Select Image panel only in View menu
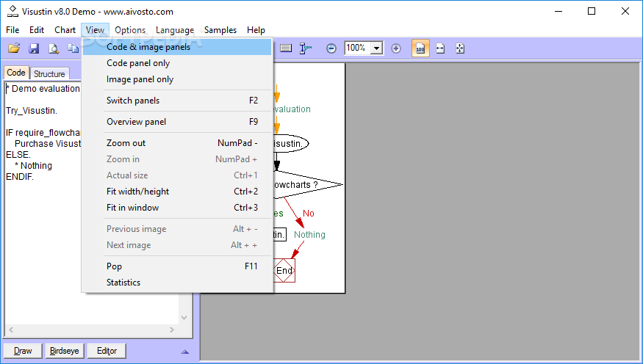Viewport: 643px width, 364px height. pyautogui.click(x=177, y=79)
